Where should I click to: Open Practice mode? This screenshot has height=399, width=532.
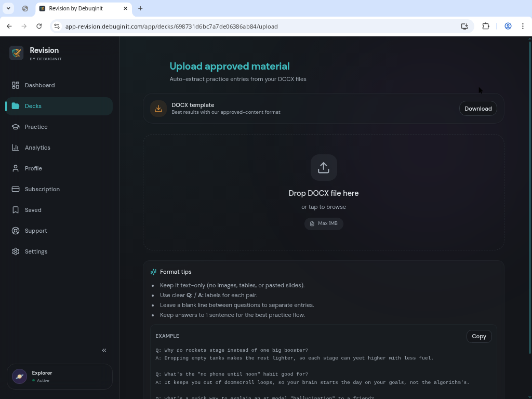[x=36, y=127]
